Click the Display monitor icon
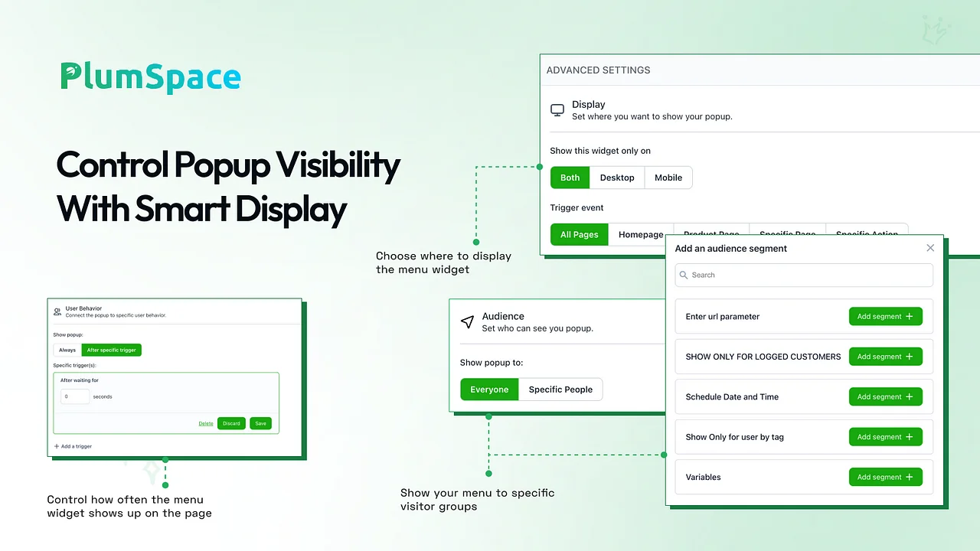The width and height of the screenshot is (980, 551). coord(557,110)
